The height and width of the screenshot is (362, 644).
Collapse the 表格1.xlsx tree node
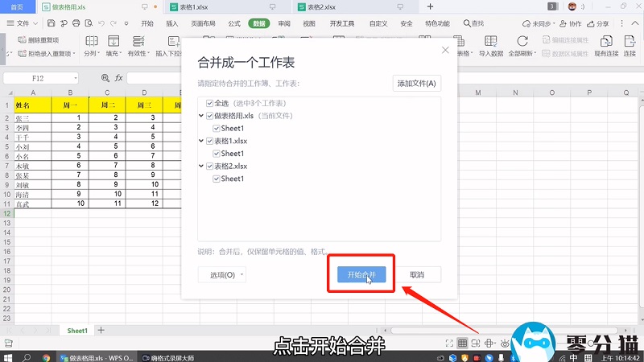click(x=202, y=141)
